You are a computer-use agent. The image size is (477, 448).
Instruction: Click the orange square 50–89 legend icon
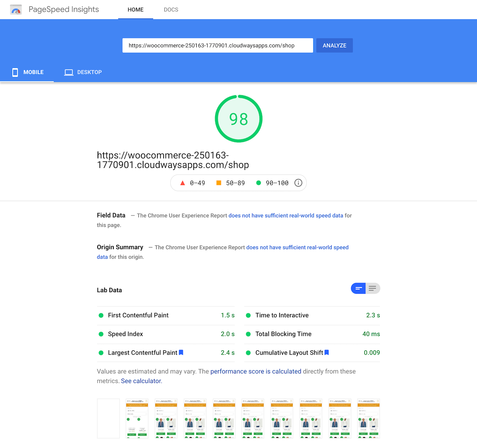pyautogui.click(x=219, y=183)
